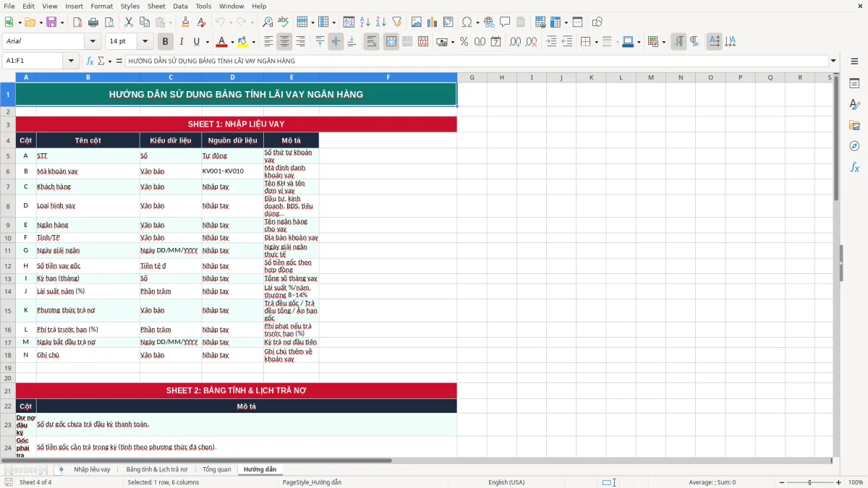Viewport: 868px width, 488px height.
Task: Click the AutoFilter funnel icon
Action: [396, 22]
